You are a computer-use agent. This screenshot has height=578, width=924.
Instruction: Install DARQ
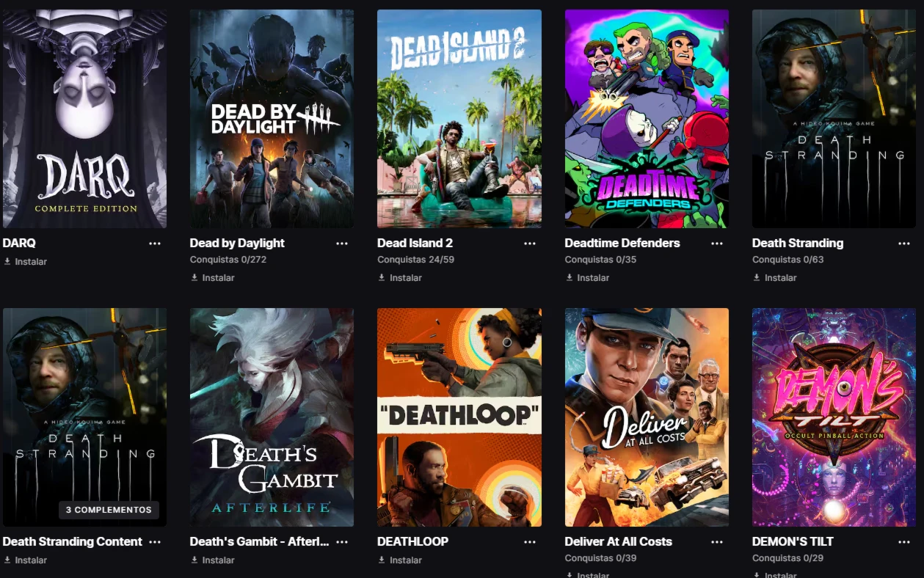coord(26,262)
